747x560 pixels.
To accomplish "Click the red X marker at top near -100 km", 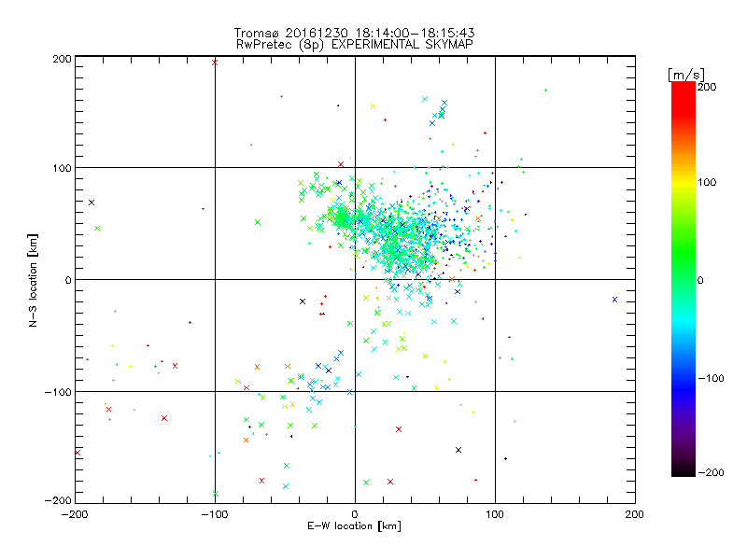I will pyautogui.click(x=215, y=63).
